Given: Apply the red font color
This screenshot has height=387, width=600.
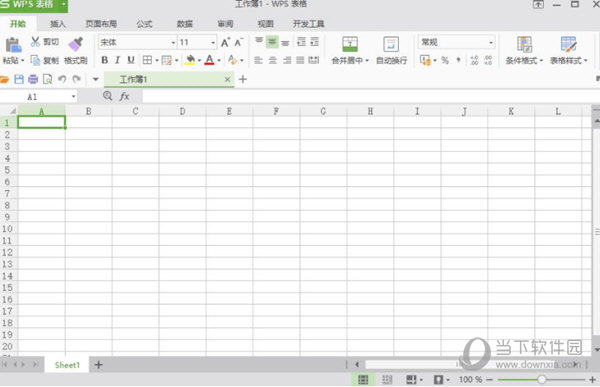Looking at the screenshot, I should click(209, 60).
